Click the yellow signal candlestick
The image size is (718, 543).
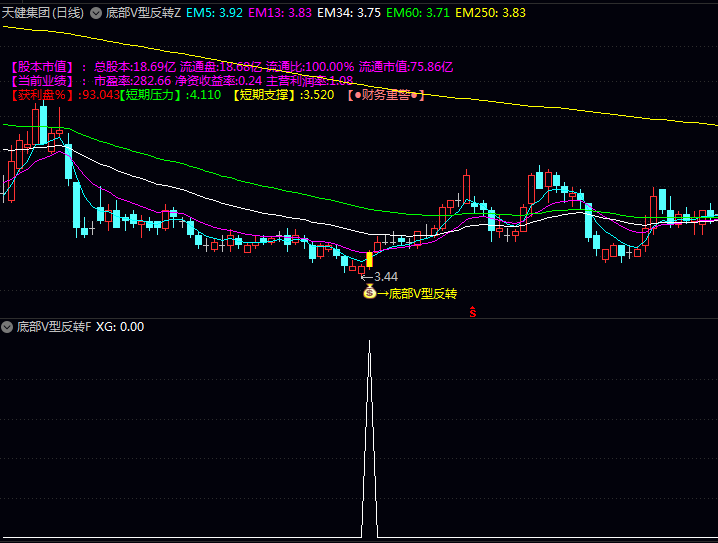point(370,260)
